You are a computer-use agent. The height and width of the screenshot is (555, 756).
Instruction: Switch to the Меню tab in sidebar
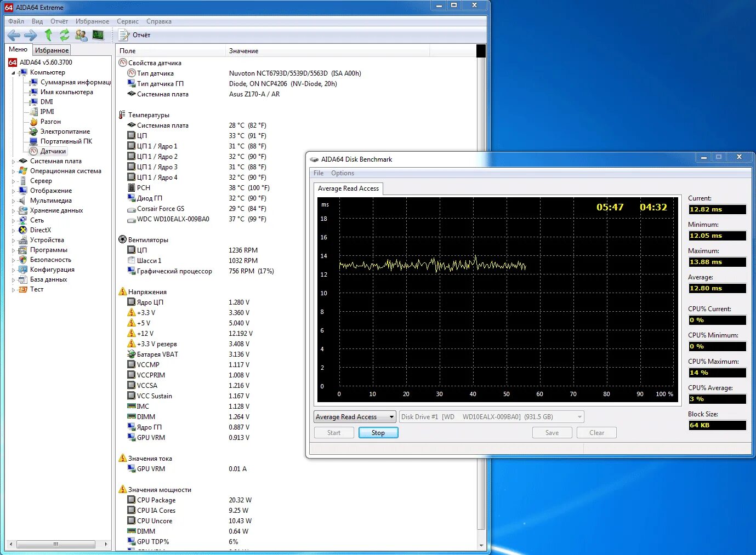[18, 49]
